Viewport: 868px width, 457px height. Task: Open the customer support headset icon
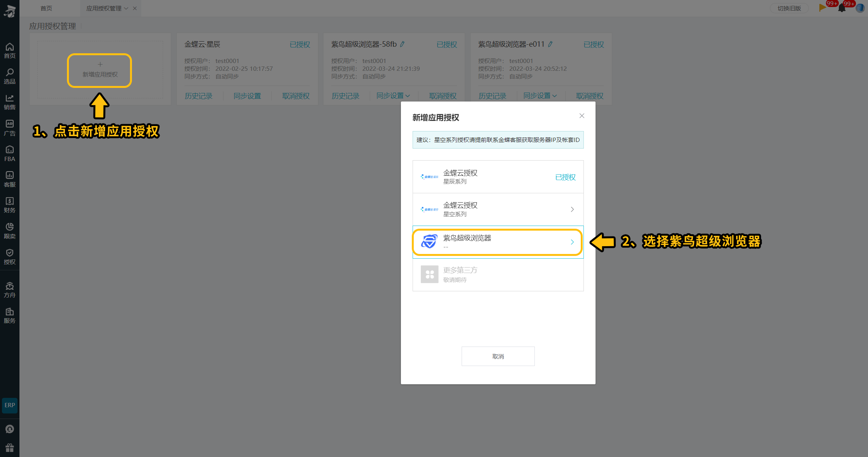[10, 429]
